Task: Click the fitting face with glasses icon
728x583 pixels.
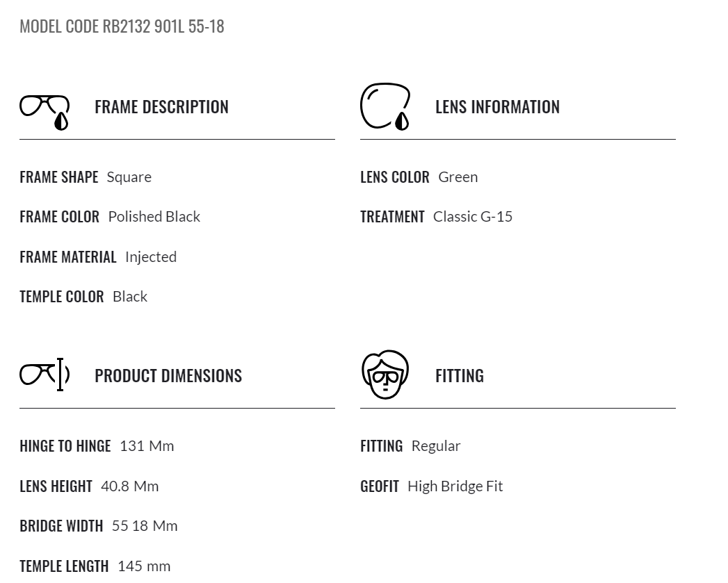Action: coord(385,375)
